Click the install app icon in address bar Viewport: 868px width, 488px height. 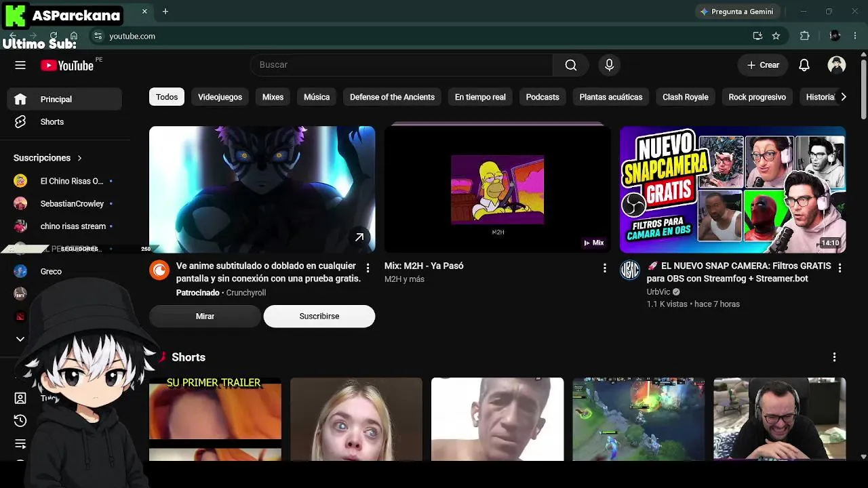pyautogui.click(x=757, y=36)
